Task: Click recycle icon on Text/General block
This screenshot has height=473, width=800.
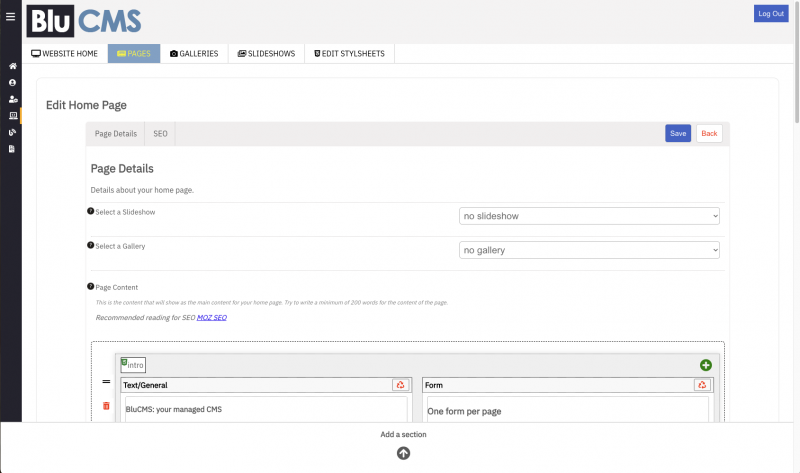Action: (x=400, y=384)
